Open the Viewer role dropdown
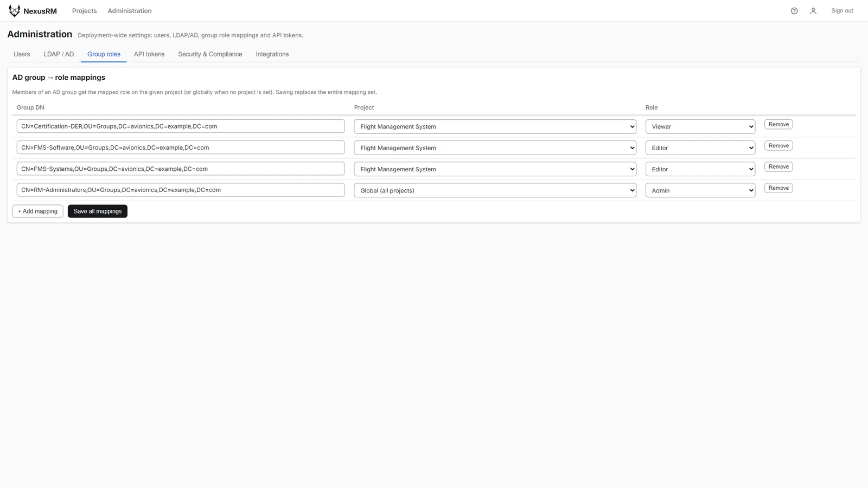Screen dimensions: 868x488 [x=700, y=126]
